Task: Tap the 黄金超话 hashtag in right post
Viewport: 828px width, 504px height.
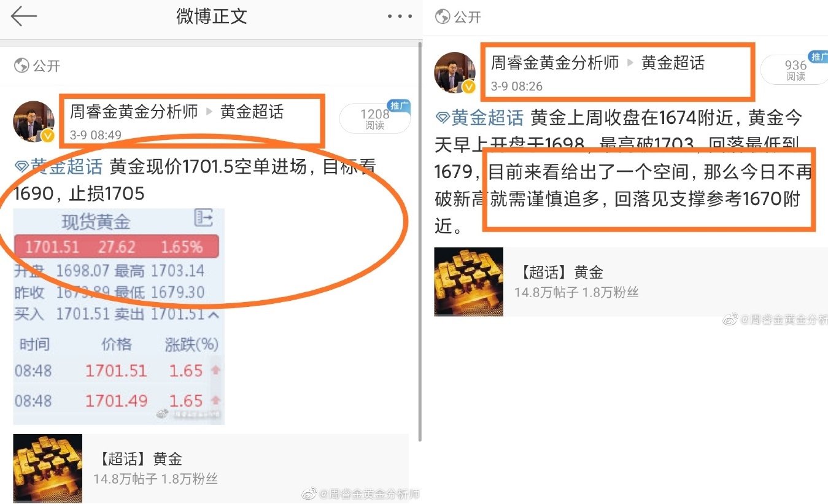Action: pyautogui.click(x=479, y=118)
